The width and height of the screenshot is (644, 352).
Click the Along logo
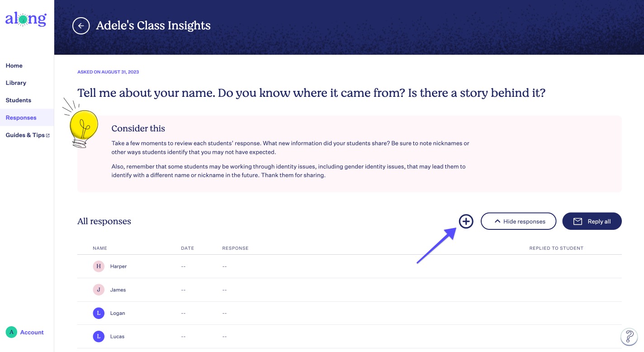[x=26, y=19]
